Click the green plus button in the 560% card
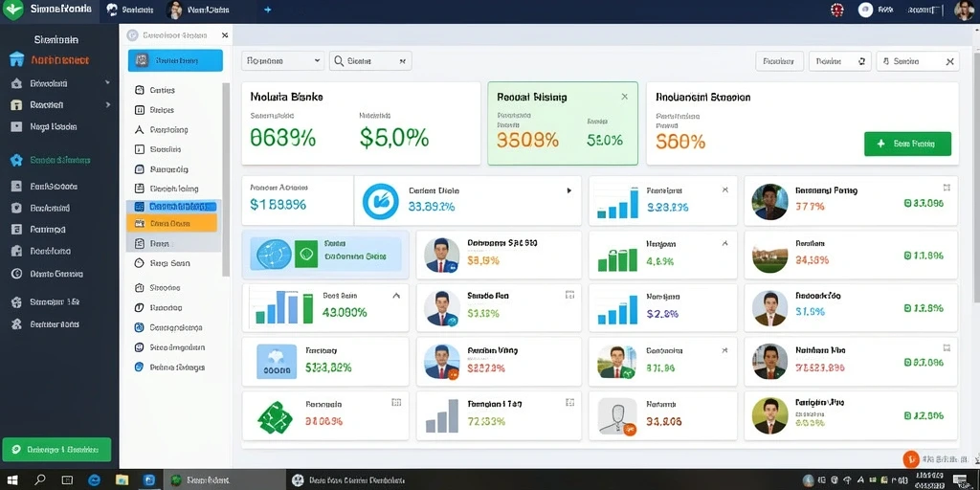 tap(907, 144)
